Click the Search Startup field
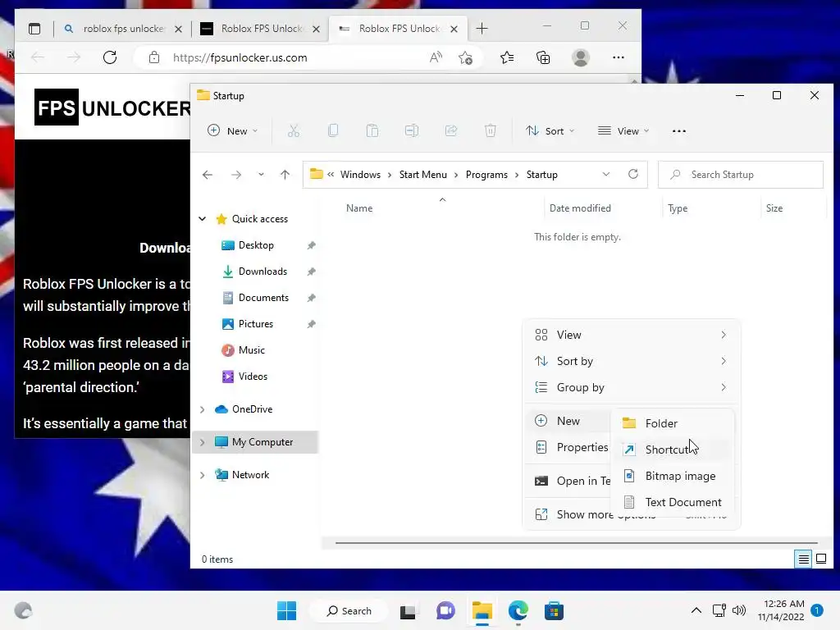The height and width of the screenshot is (630, 840). [741, 175]
